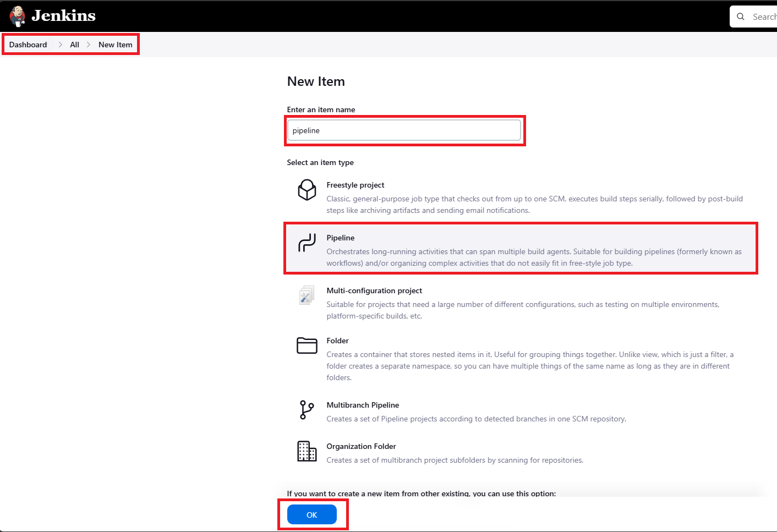777x532 pixels.
Task: Choose the Folder item type title
Action: [337, 341]
